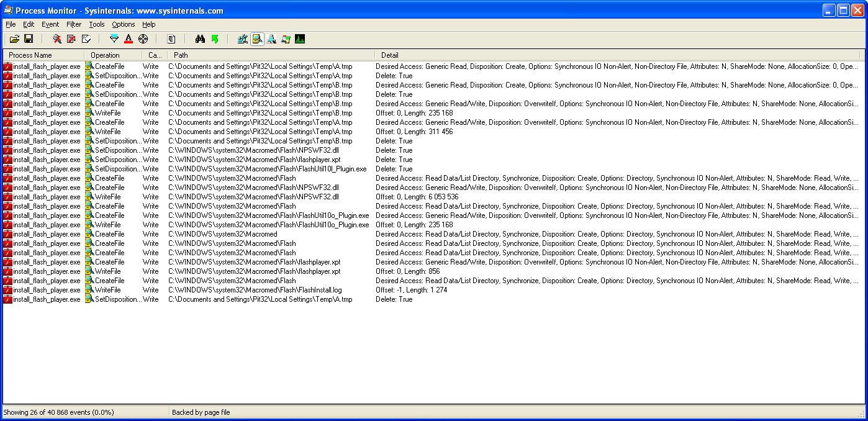Open the Highlight tool (red underlined A)
The height and width of the screenshot is (421, 868).
pyautogui.click(x=129, y=39)
